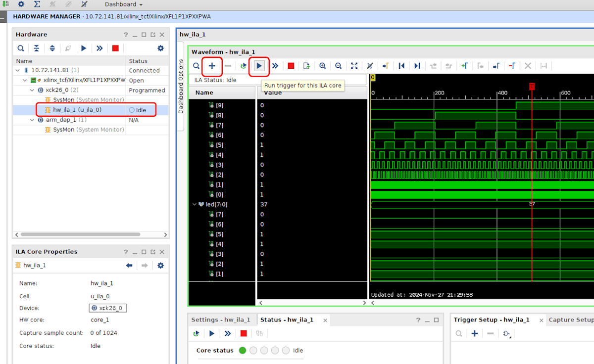Click the Name column header in Hardware
The width and height of the screenshot is (594, 364).
tap(69, 61)
